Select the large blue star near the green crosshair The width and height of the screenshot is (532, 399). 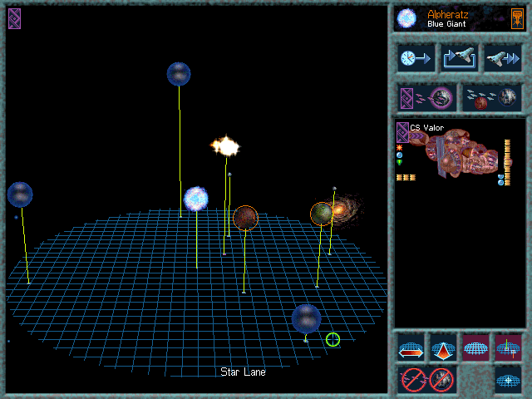(307, 319)
